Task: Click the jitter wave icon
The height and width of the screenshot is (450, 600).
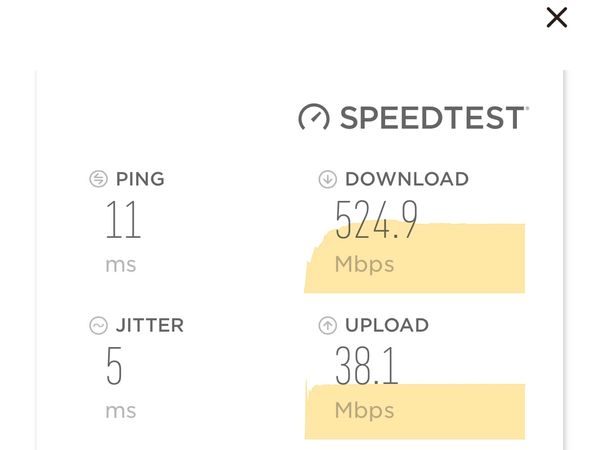Action: click(98, 326)
